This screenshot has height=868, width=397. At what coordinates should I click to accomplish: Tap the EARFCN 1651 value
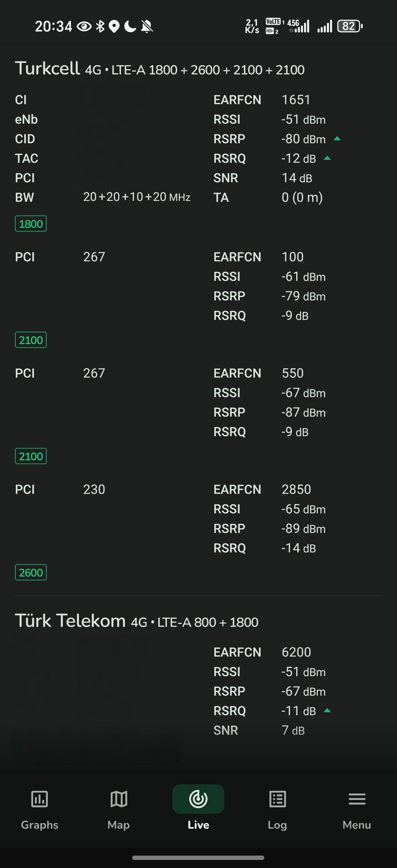tap(296, 100)
